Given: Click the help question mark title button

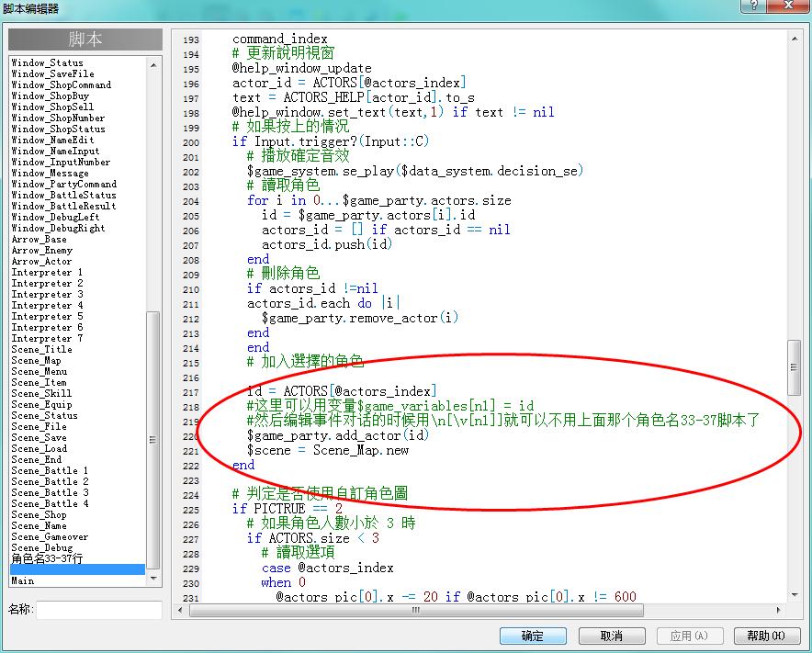Looking at the screenshot, I should click(753, 6).
